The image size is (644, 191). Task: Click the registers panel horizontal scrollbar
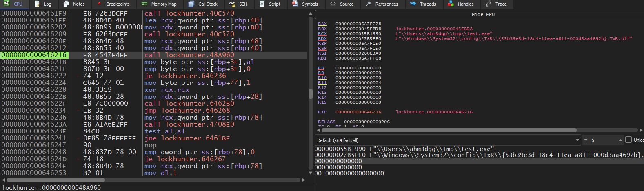pyautogui.click(x=449, y=130)
